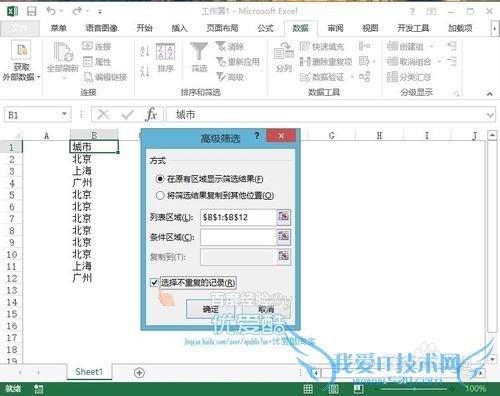Switch to the Insert (插入) tab
Image resolution: width=500 pixels, height=396 pixels.
point(179,28)
